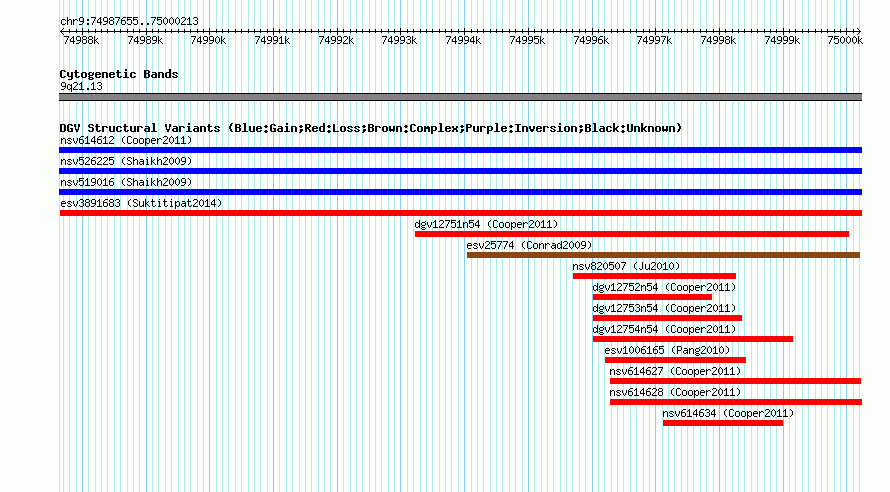Click the gray 9q21.13 cytogenetic band bar
This screenshot has width=890, height=492.
[460, 97]
